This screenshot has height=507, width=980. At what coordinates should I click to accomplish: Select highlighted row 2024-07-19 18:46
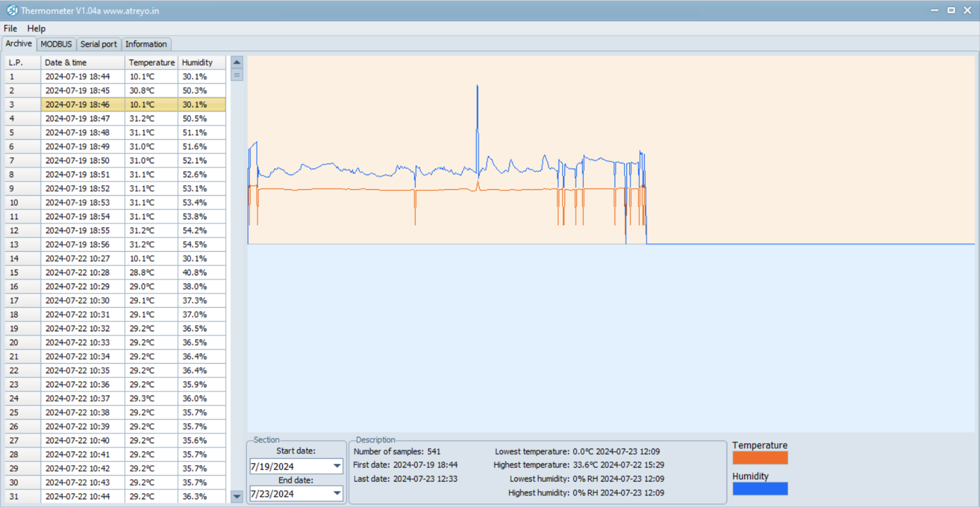click(115, 105)
